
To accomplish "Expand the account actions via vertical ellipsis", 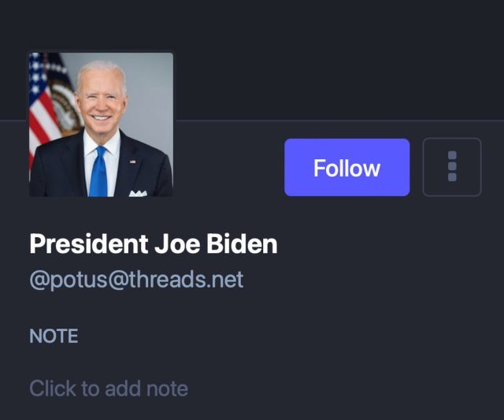I will click(x=452, y=167).
